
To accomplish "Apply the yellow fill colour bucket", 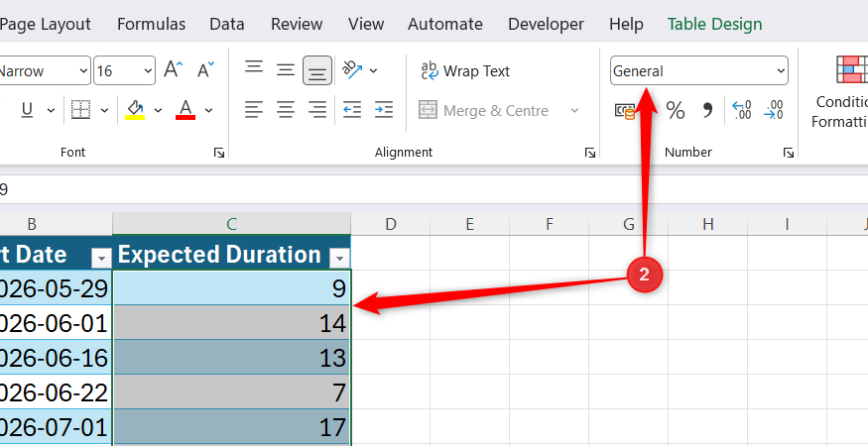I will [x=135, y=110].
